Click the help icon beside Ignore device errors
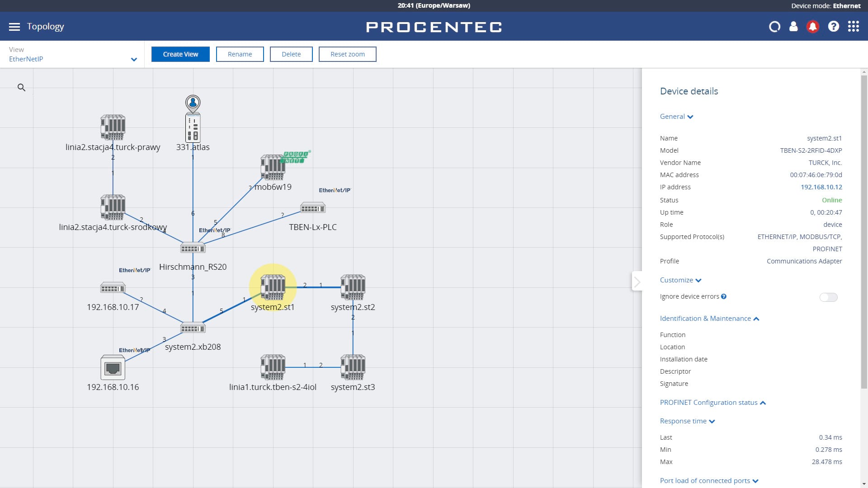This screenshot has width=868, height=488. tap(724, 297)
